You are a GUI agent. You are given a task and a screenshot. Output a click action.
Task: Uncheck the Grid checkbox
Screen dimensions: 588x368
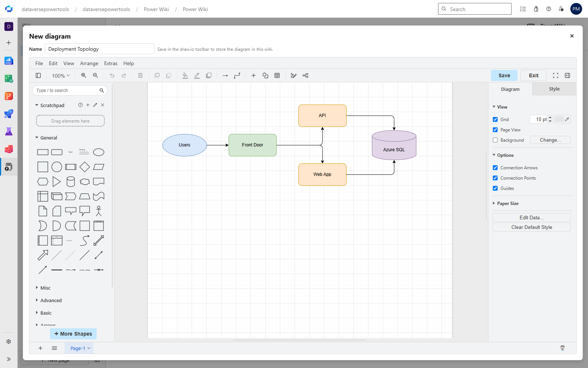[x=495, y=119]
